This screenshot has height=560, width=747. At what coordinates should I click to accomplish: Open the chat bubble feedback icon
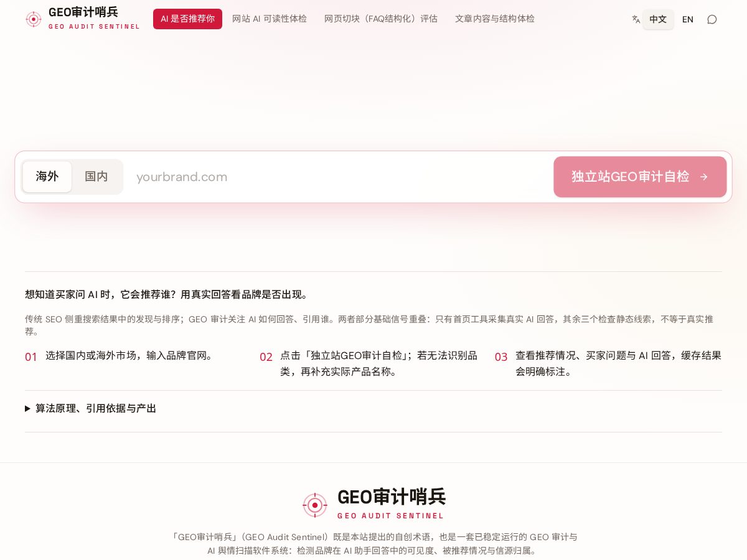click(712, 19)
